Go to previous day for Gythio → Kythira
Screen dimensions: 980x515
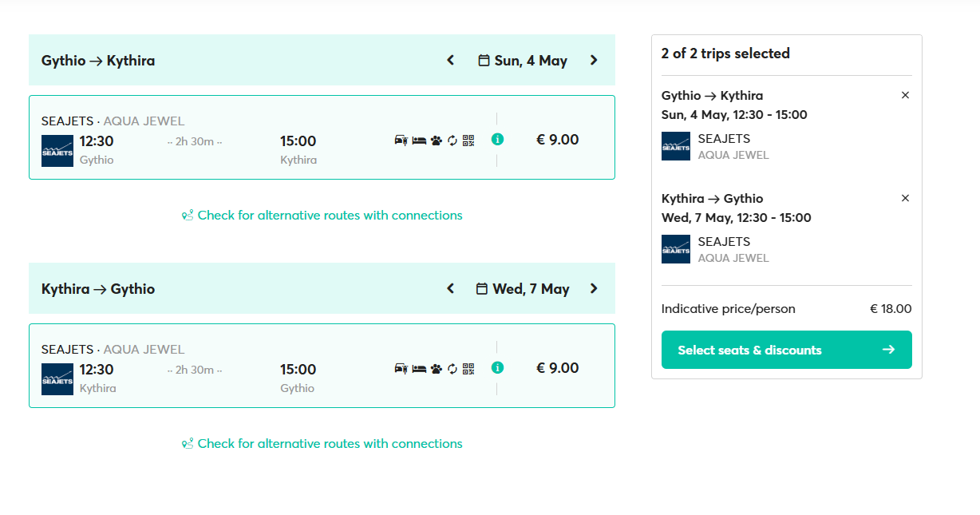[x=450, y=60]
